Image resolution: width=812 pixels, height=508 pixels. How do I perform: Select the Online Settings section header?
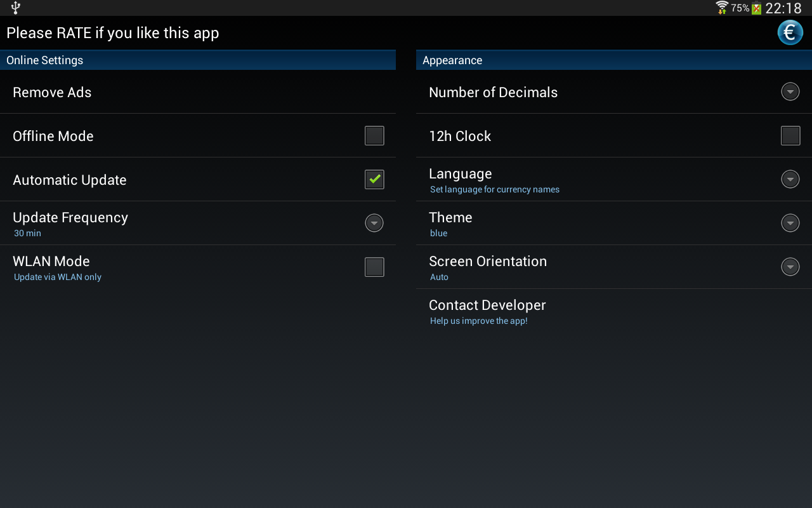(x=44, y=60)
